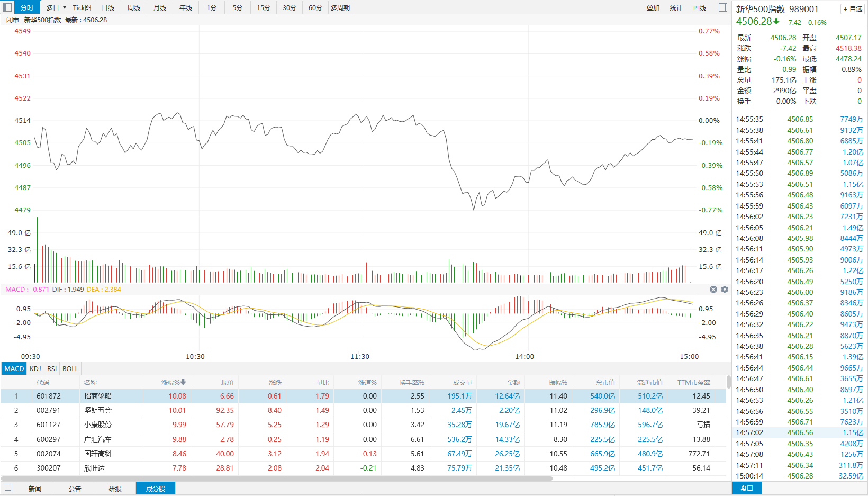868x496 pixels.
Task: Switch indicator to KDJ
Action: coord(35,368)
